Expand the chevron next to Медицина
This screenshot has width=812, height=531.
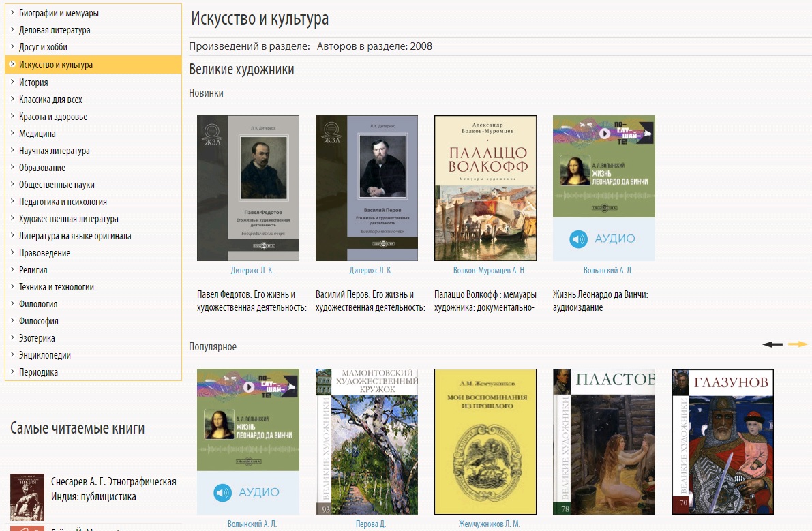[12, 133]
